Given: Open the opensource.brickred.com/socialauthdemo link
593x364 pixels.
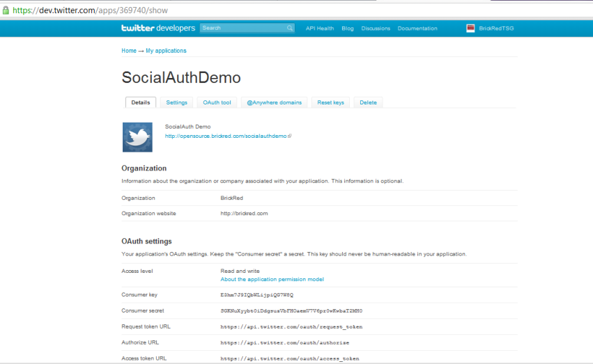Looking at the screenshot, I should (x=226, y=136).
